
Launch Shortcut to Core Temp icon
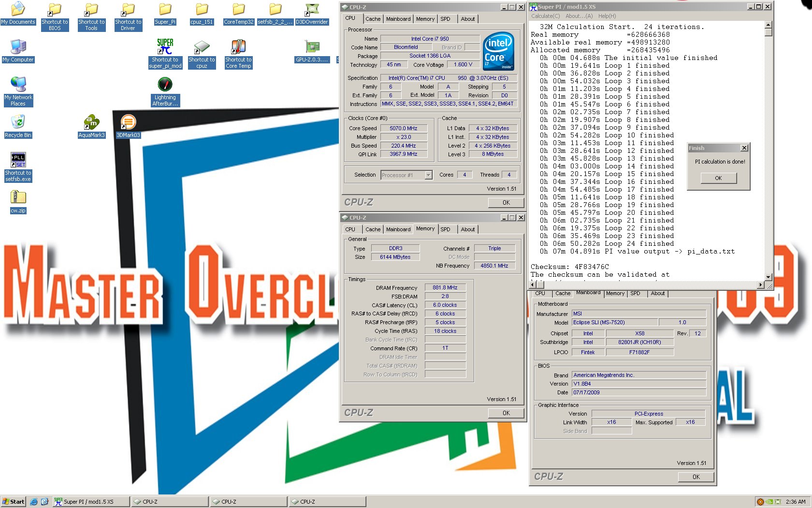[x=238, y=54]
